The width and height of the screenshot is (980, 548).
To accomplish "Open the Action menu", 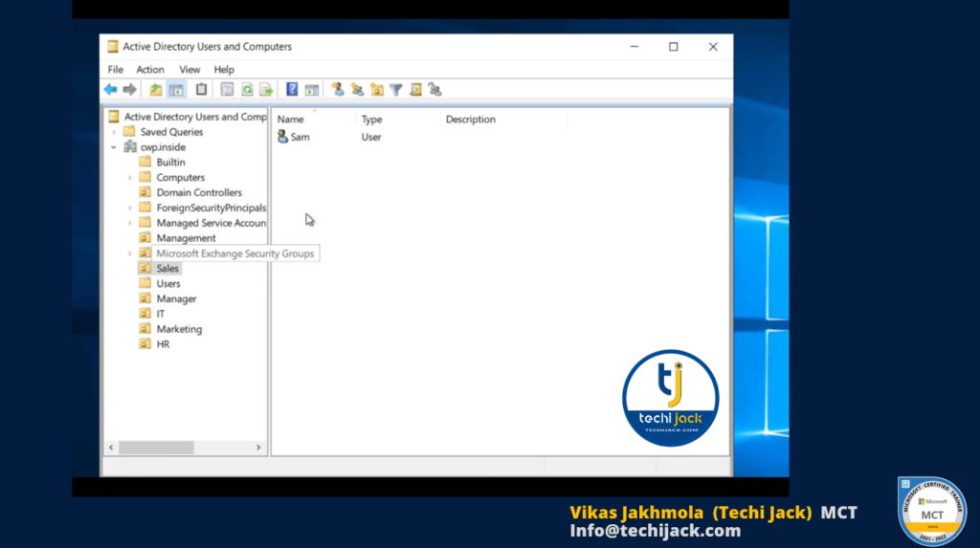I will click(x=150, y=70).
